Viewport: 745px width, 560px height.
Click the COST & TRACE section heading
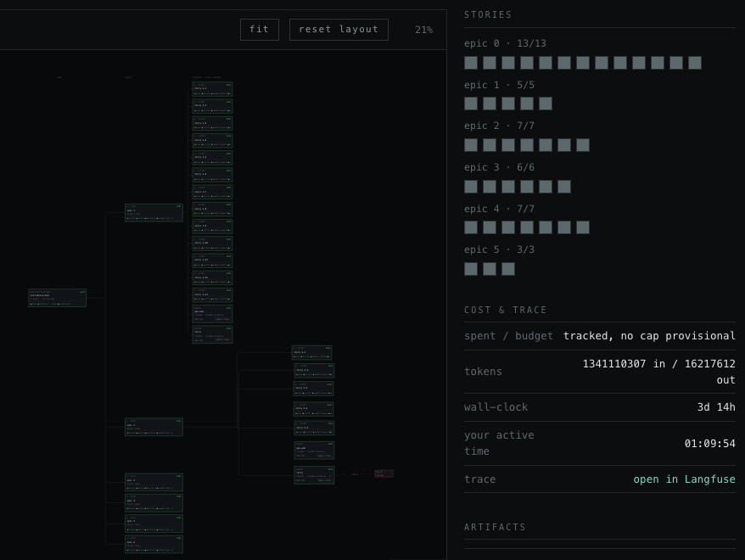pyautogui.click(x=506, y=311)
